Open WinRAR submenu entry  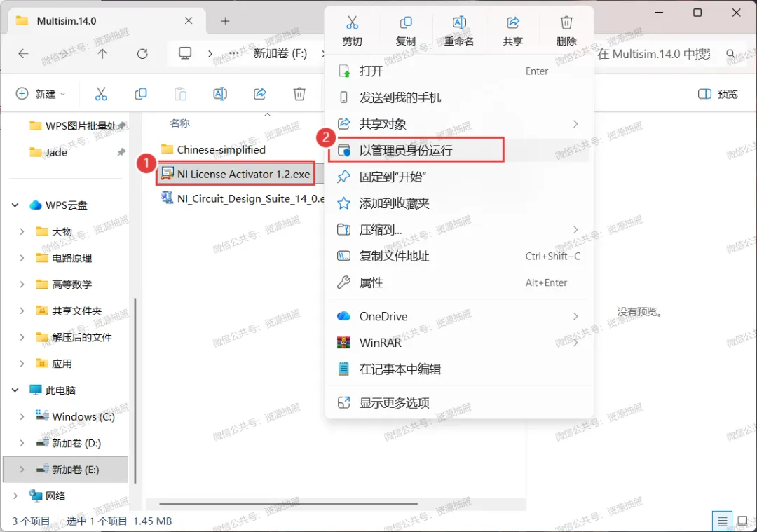(x=458, y=343)
